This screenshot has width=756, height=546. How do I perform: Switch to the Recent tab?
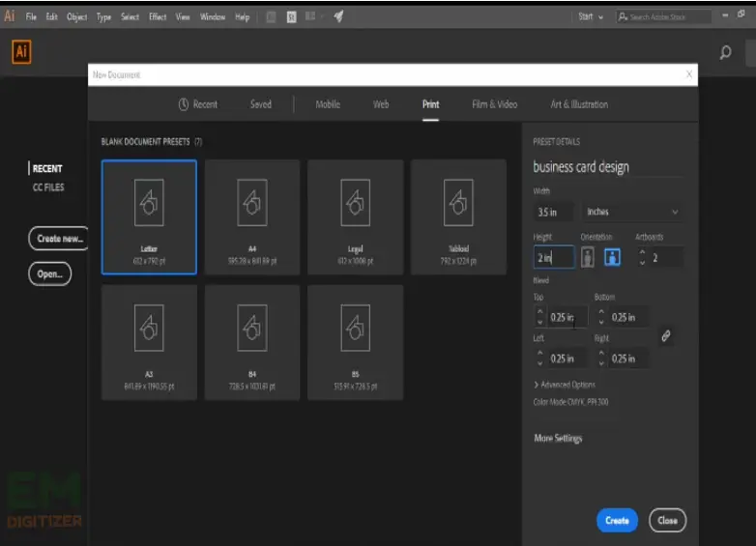(x=198, y=104)
